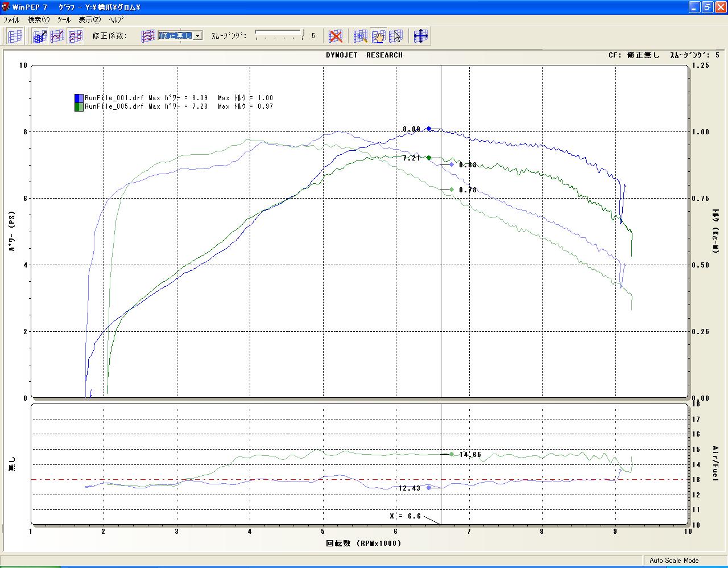This screenshot has width=728, height=568.
Task: Click the 無し label left of air/fuel graph
Action: [x=12, y=464]
